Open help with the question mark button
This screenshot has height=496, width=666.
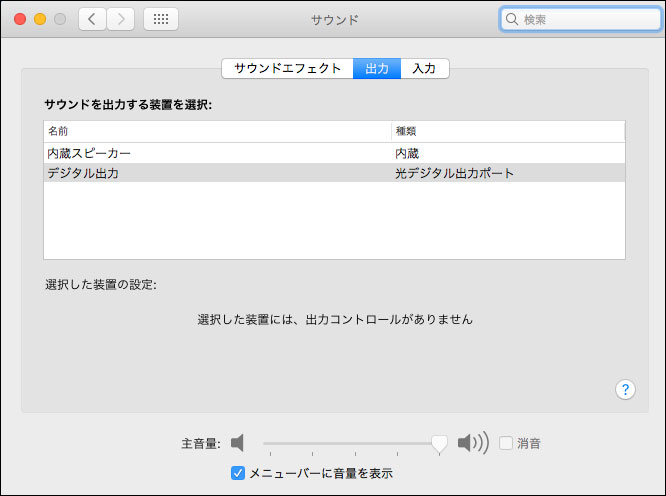point(625,389)
